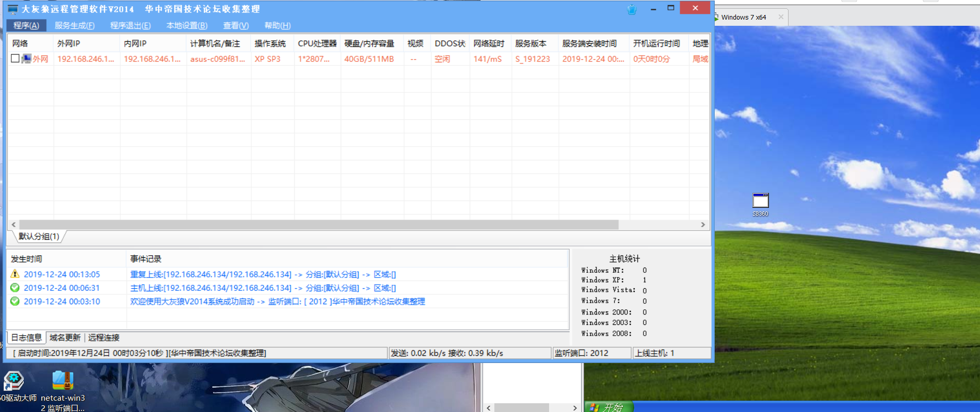Select the XP SP3 operating system cell
This screenshot has width=980, height=412.
pos(267,59)
